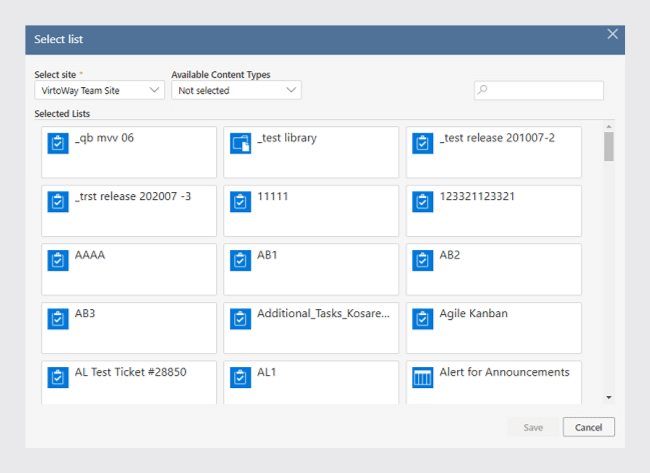Open the Select site dropdown
The height and width of the screenshot is (473, 650).
click(x=99, y=90)
